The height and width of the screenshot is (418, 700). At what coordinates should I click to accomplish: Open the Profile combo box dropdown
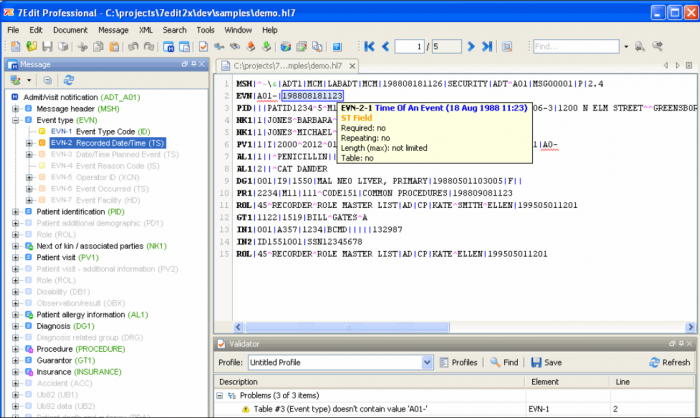pyautogui.click(x=427, y=362)
